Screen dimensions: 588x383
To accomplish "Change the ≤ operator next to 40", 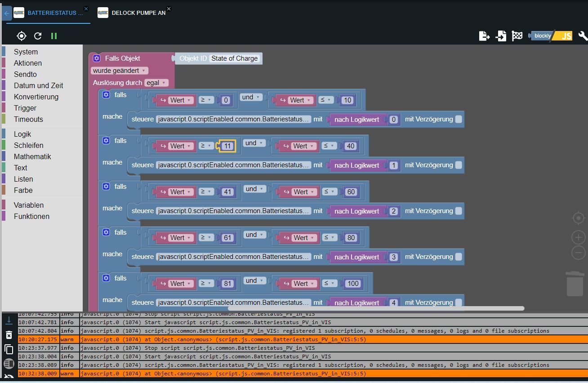I will (330, 146).
